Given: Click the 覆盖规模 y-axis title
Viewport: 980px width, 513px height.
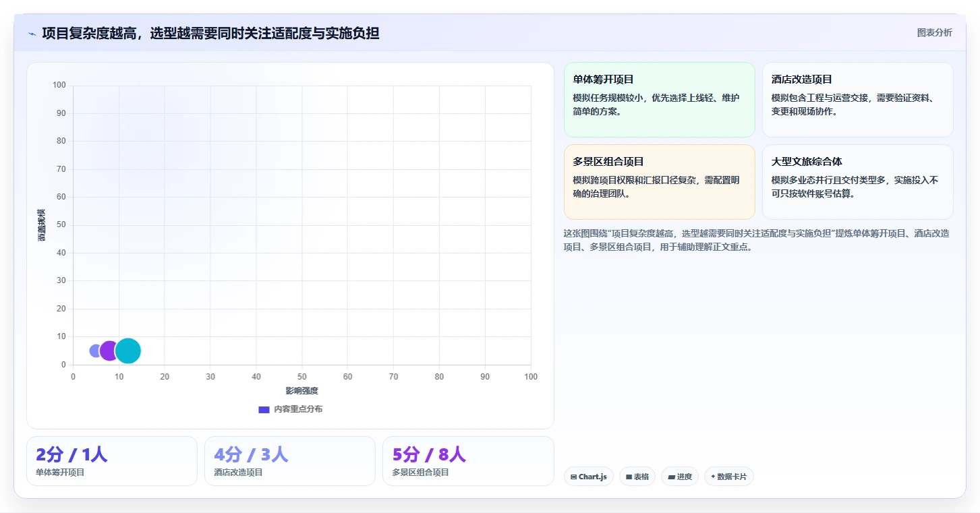Looking at the screenshot, I should [x=42, y=225].
